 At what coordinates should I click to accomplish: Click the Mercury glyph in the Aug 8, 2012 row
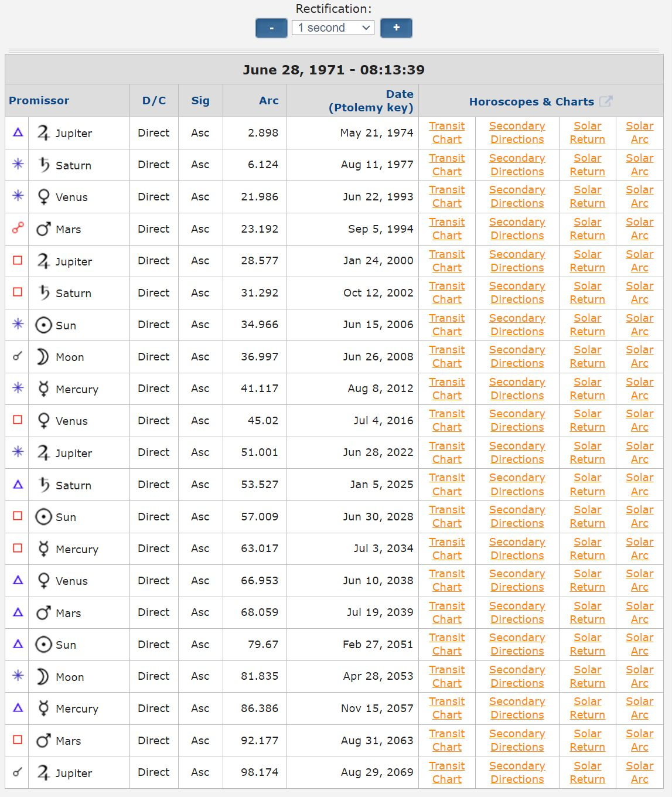(43, 389)
